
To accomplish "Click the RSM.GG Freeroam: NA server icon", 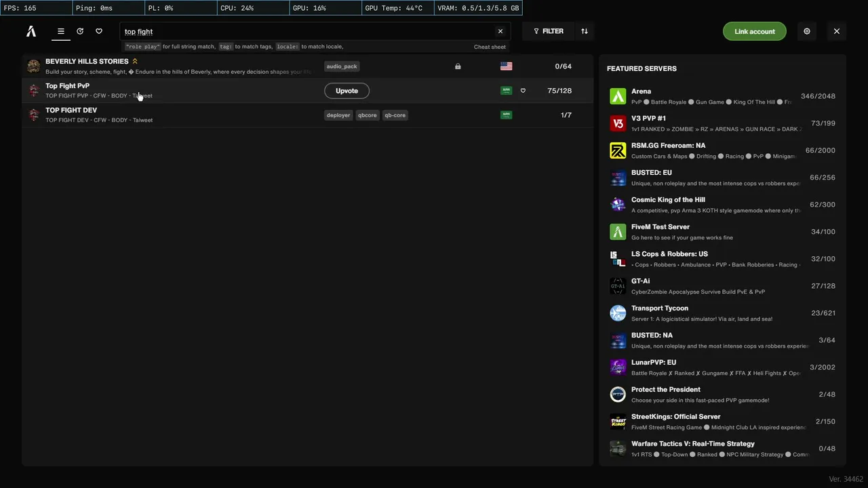I will coord(618,150).
